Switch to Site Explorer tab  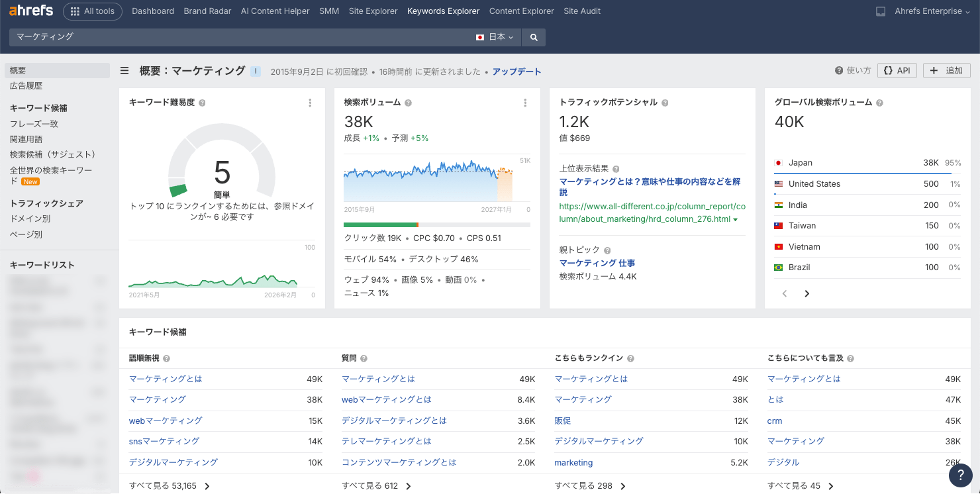(x=373, y=11)
